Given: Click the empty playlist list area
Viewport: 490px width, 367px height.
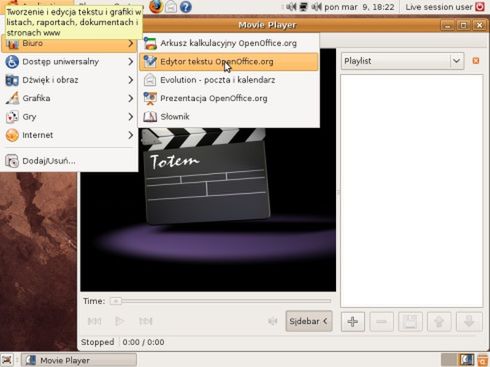Looking at the screenshot, I should [x=412, y=191].
